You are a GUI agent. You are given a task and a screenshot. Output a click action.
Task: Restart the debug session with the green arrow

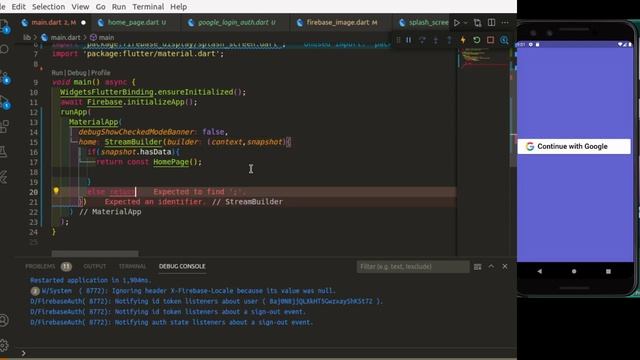(x=476, y=40)
